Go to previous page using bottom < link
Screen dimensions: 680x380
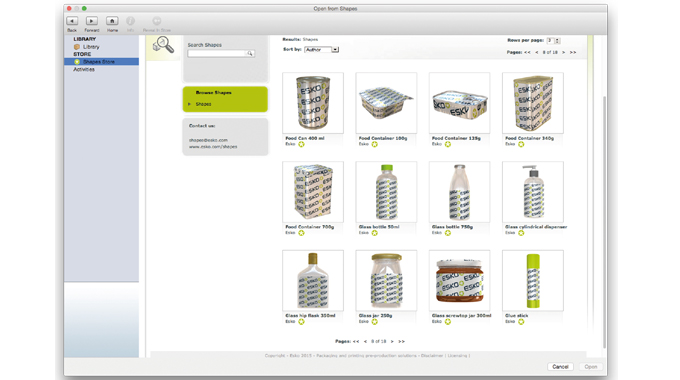(366, 341)
